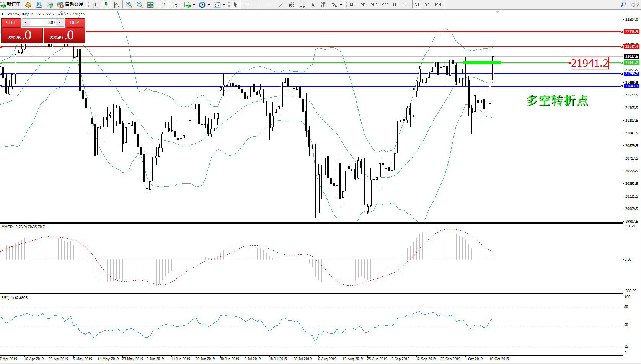Expand the chart periods clock dropdown
The image size is (641, 364).
pyautogui.click(x=209, y=5)
